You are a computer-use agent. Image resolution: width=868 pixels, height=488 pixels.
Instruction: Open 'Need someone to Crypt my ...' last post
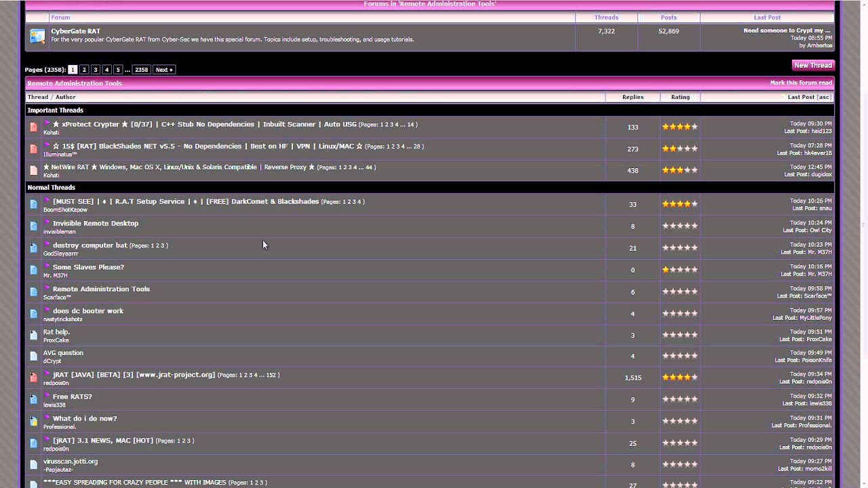tap(787, 30)
